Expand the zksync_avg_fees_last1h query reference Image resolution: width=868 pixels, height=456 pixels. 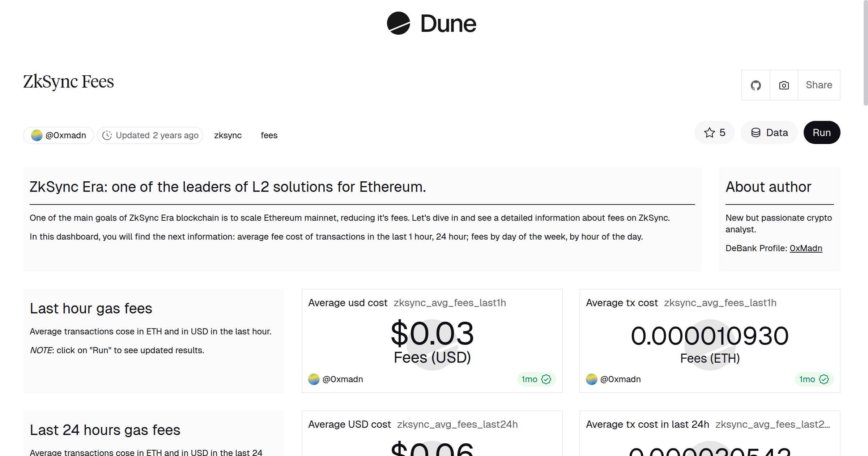point(450,303)
